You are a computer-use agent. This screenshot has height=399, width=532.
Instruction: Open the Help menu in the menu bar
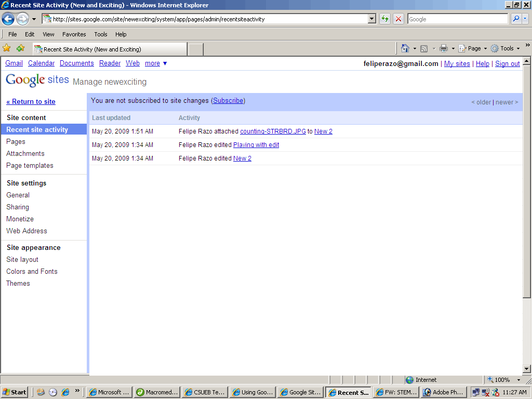[121, 34]
